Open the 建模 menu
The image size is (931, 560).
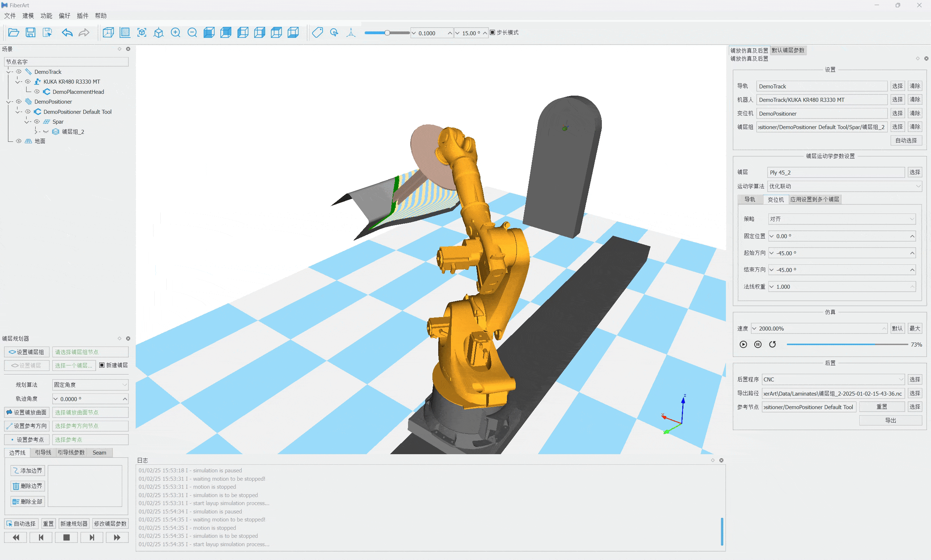[x=28, y=16]
